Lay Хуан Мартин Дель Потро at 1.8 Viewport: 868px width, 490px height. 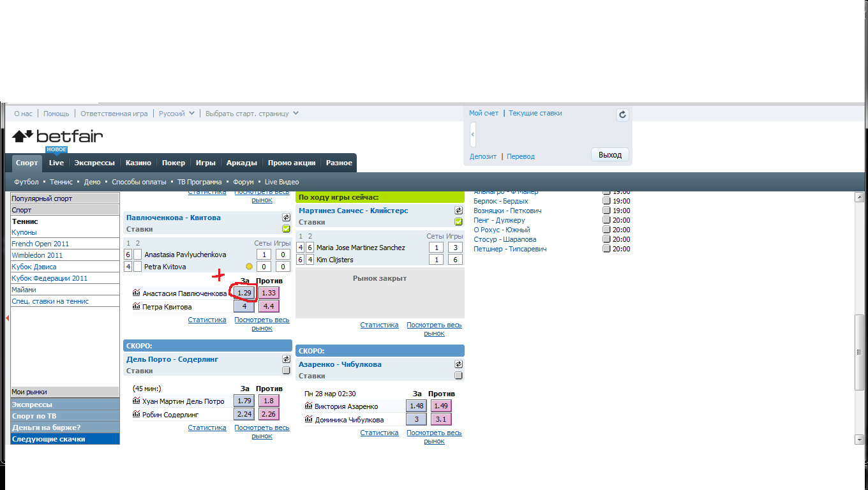(269, 401)
